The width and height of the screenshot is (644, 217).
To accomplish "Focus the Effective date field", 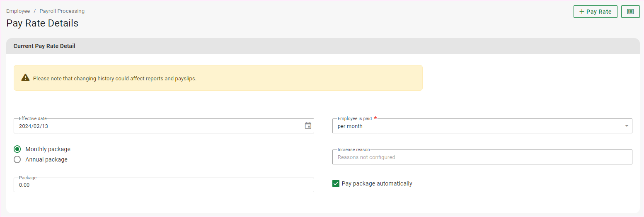I will click(157, 126).
